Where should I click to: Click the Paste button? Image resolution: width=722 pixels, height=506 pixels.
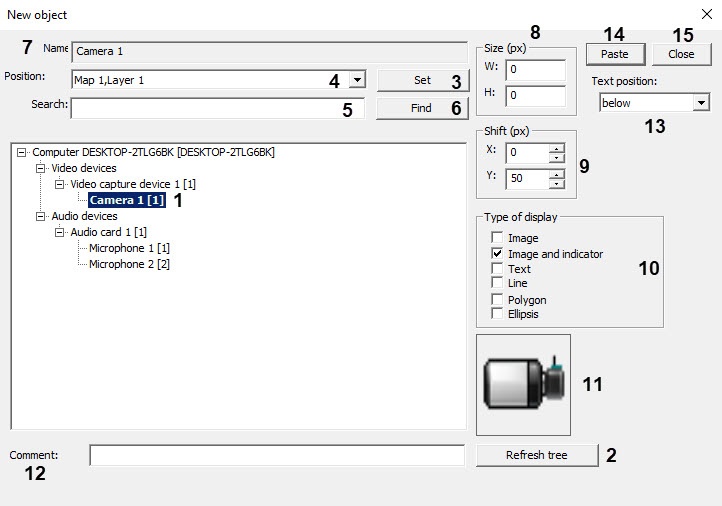pyautogui.click(x=615, y=54)
